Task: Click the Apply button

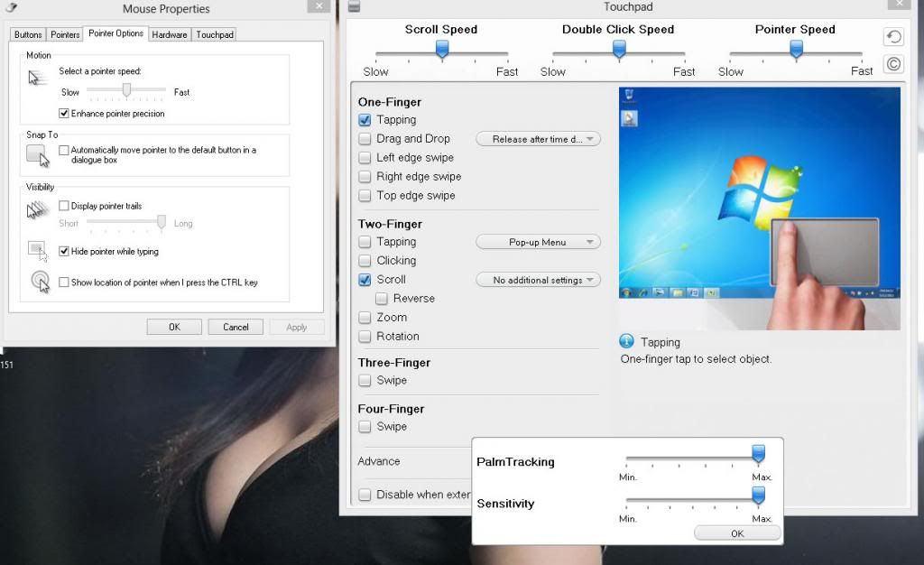Action: tap(296, 327)
